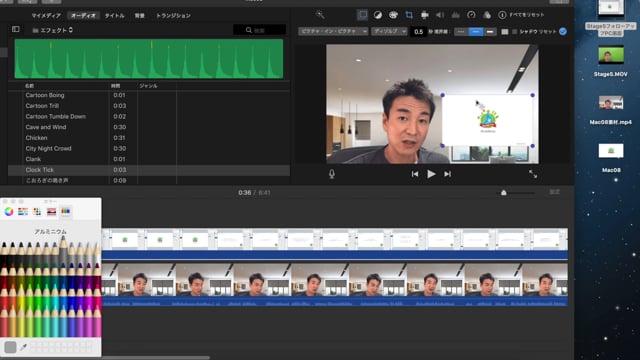Select the Mac08素材.mp4 desktop file
Viewport: 640px width, 360px height.
[x=611, y=109]
